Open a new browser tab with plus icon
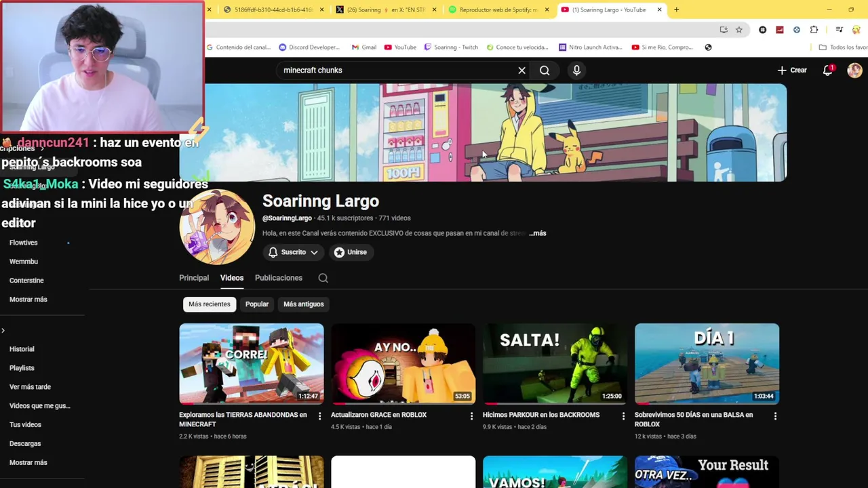This screenshot has width=868, height=488. point(676,9)
